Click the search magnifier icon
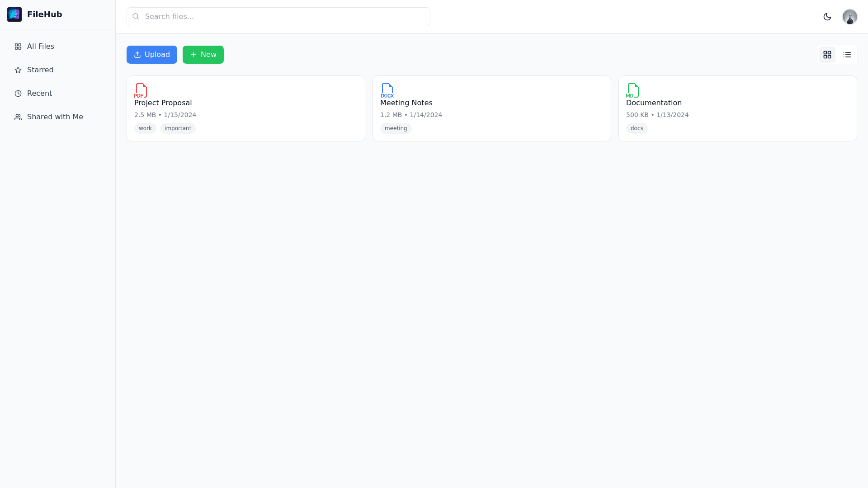 136,17
